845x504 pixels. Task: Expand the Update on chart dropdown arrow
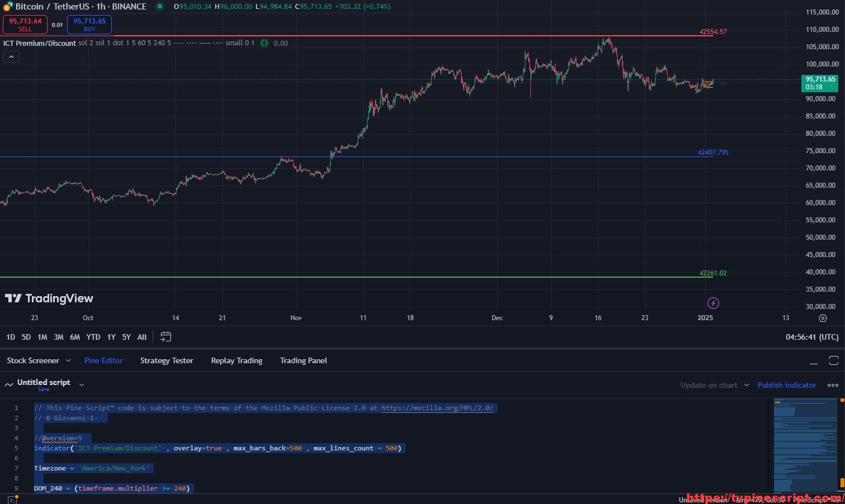point(747,385)
